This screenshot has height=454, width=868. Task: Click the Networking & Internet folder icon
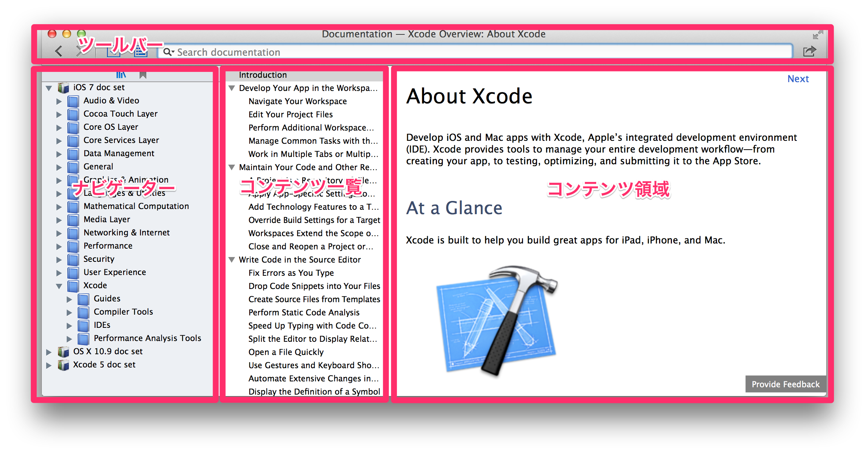pos(73,233)
